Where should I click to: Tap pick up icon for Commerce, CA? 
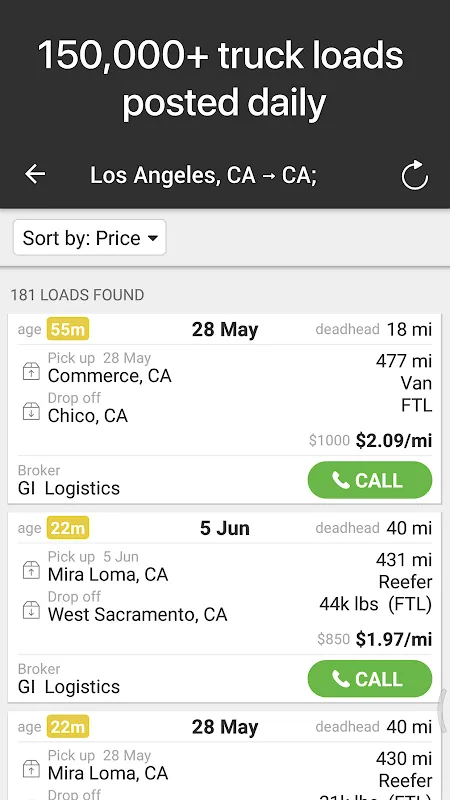click(x=31, y=371)
